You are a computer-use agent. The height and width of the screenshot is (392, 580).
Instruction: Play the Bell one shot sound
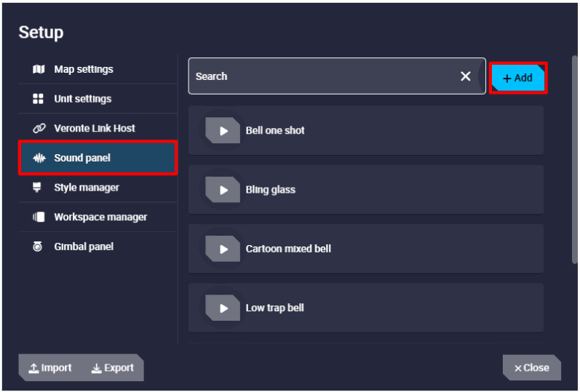coord(223,131)
